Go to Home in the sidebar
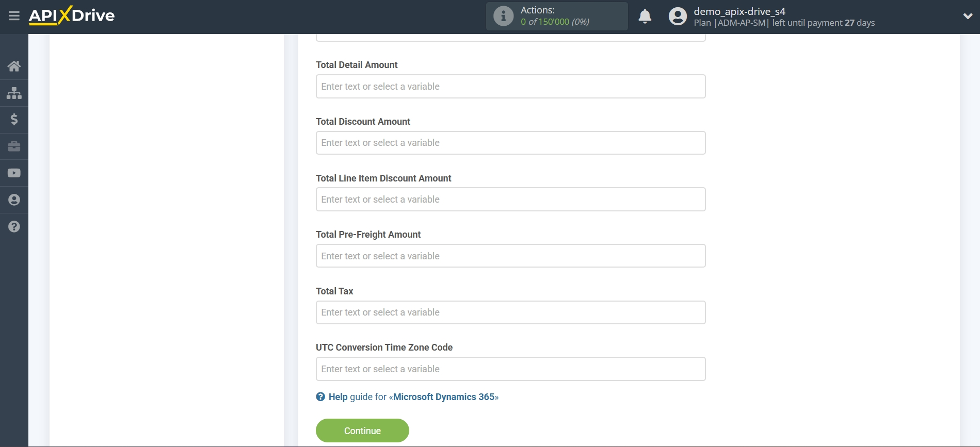The image size is (980, 447). [x=14, y=66]
